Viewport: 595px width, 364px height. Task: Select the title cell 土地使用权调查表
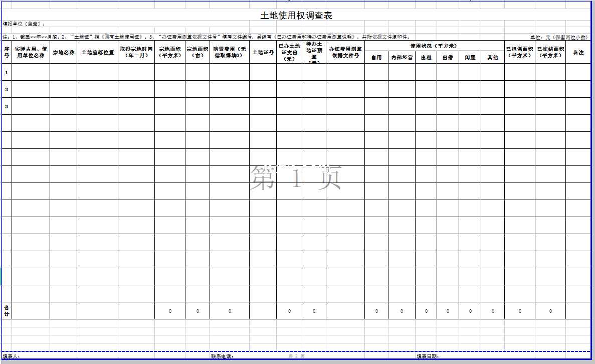[x=296, y=16]
